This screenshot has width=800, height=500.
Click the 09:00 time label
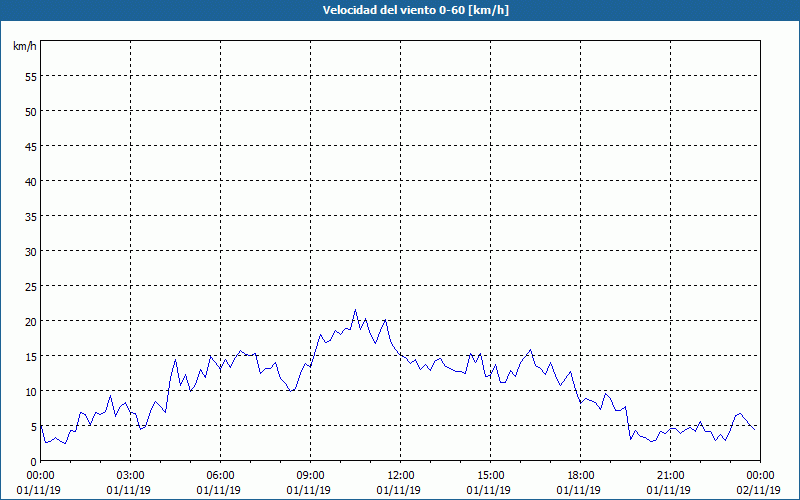(x=311, y=475)
